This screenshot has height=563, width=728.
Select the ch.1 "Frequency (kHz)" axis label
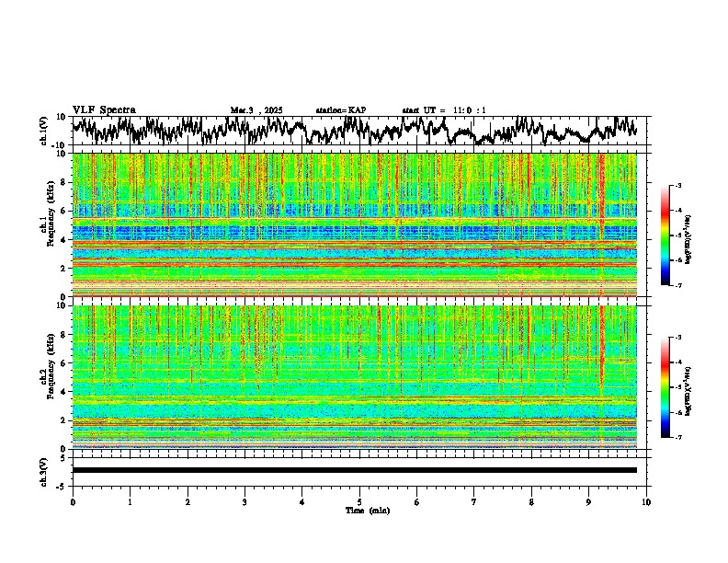pyautogui.click(x=51, y=213)
